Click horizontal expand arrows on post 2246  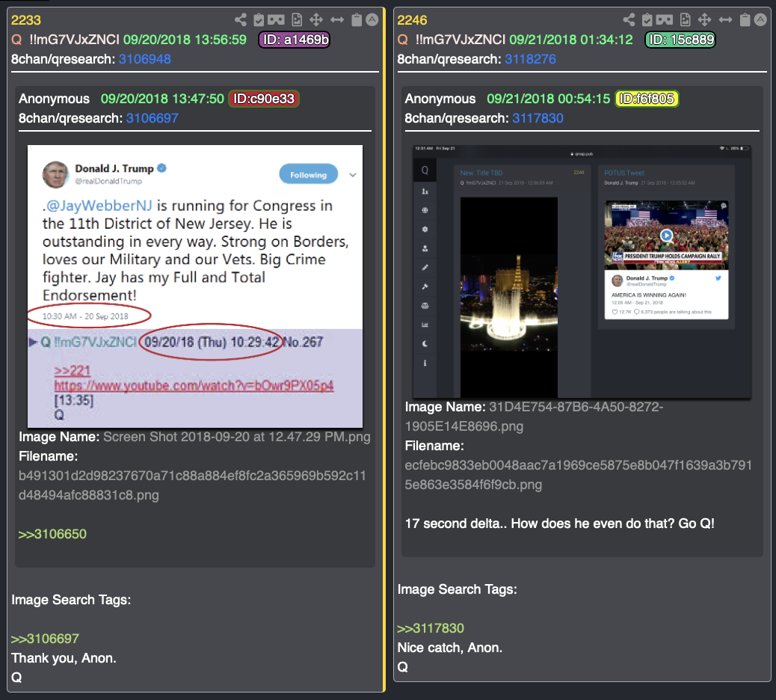point(725,19)
